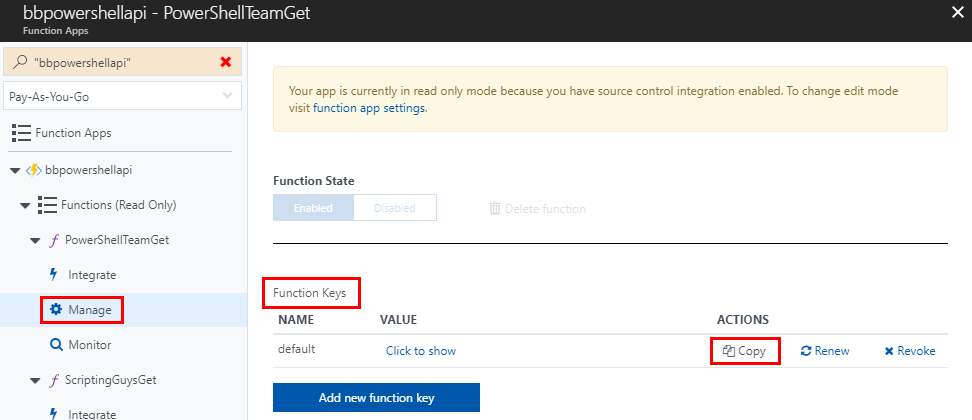Image resolution: width=972 pixels, height=420 pixels.
Task: Click the red X to clear search
Action: pyautogui.click(x=226, y=62)
